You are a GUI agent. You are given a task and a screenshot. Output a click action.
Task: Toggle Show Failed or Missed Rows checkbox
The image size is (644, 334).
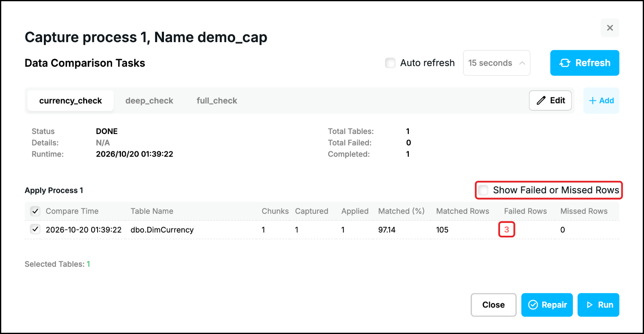point(483,190)
